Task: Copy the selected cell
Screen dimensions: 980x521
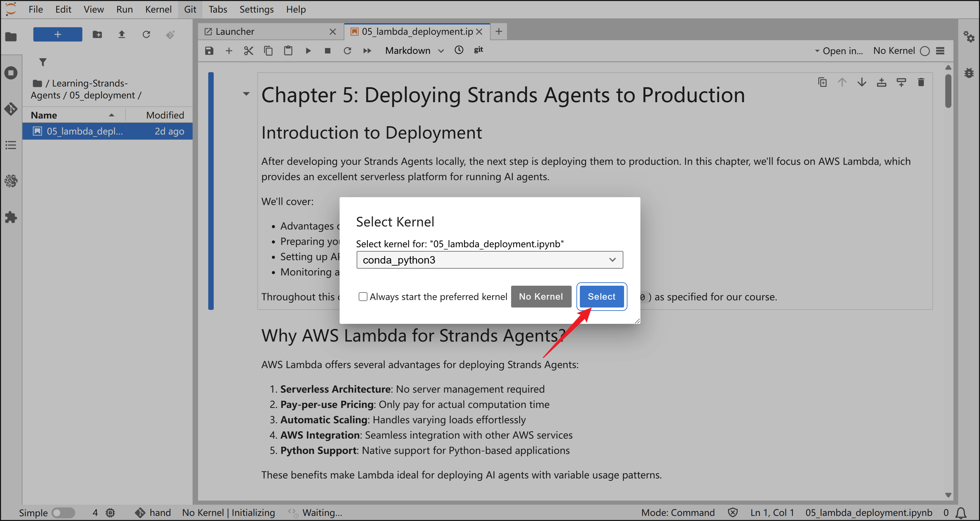Action: (268, 51)
